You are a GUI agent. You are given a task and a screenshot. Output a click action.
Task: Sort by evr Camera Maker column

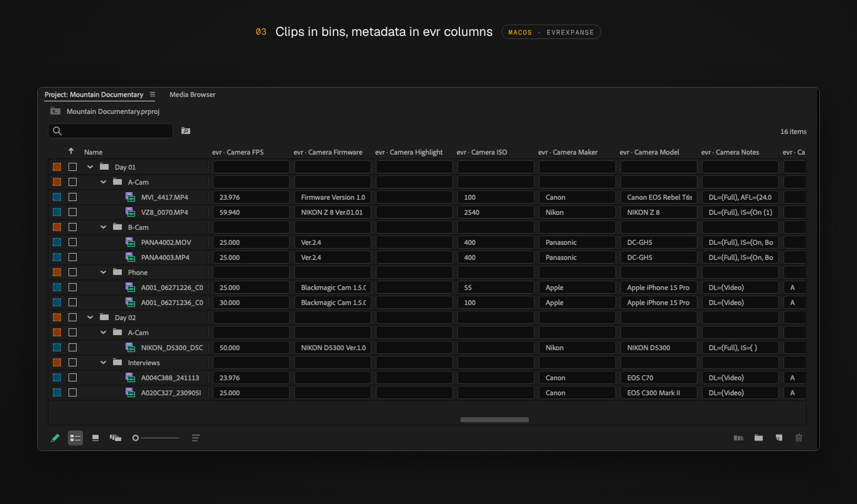pos(568,152)
